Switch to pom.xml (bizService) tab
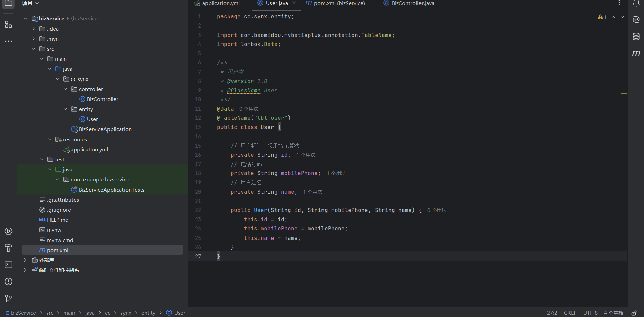644x317 pixels. click(x=335, y=3)
